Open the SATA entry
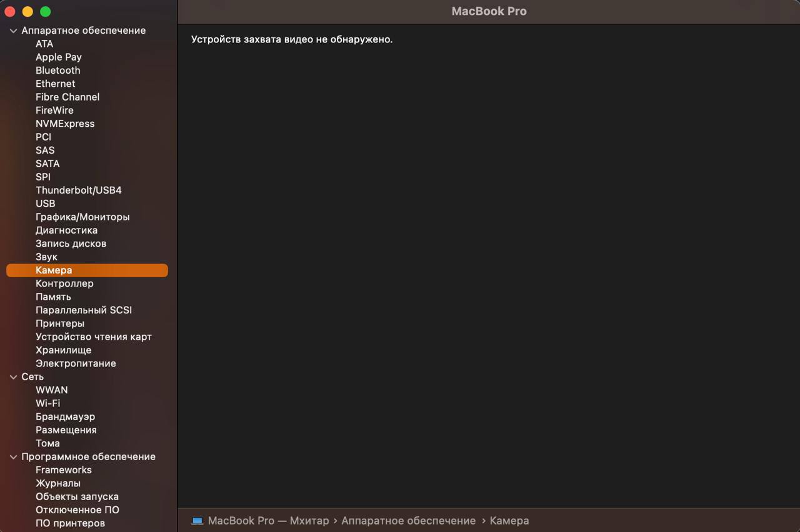800x532 pixels. coord(47,164)
